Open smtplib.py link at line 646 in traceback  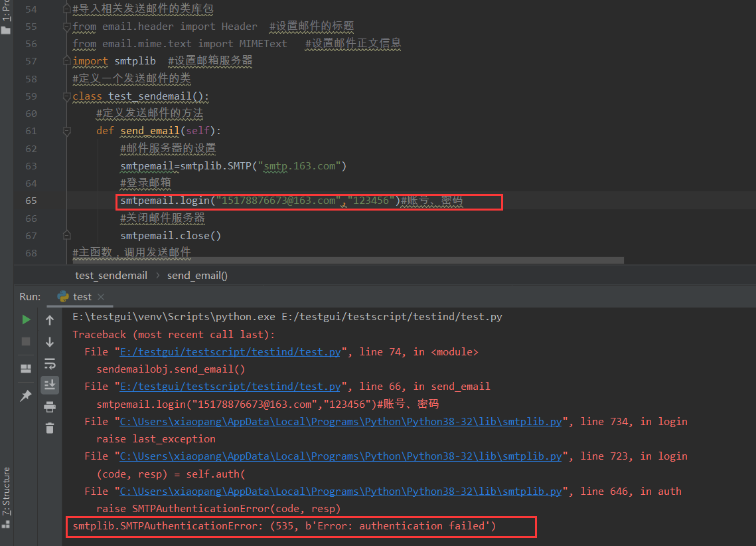[x=340, y=492]
